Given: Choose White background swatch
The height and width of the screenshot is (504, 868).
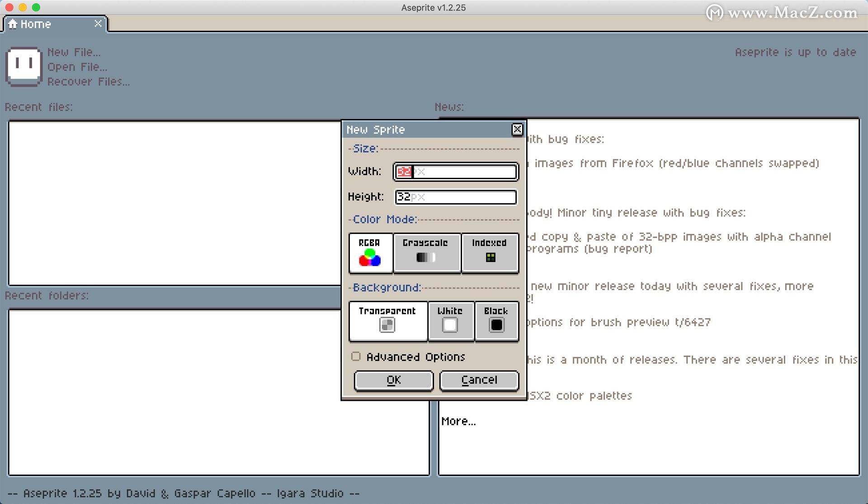Looking at the screenshot, I should tap(450, 324).
